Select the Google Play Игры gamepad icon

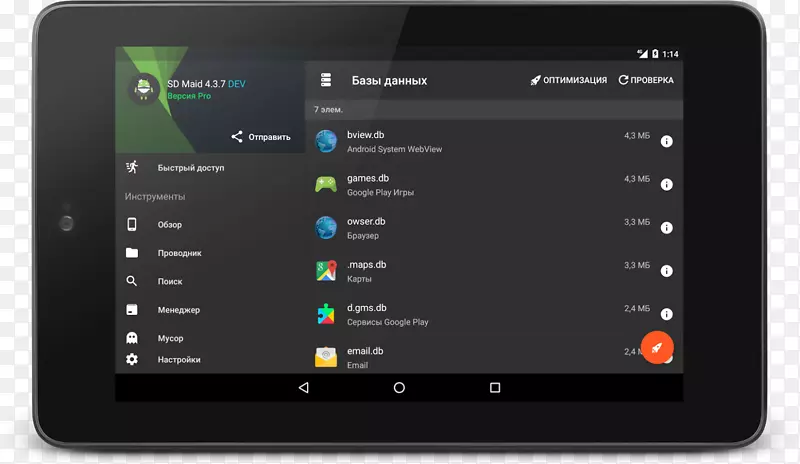click(x=326, y=185)
